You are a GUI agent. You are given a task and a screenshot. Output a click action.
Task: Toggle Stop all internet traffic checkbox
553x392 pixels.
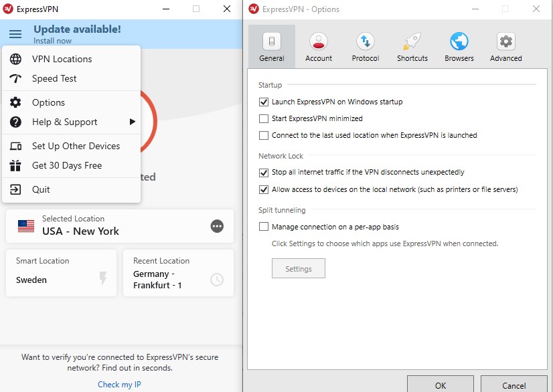click(x=264, y=173)
